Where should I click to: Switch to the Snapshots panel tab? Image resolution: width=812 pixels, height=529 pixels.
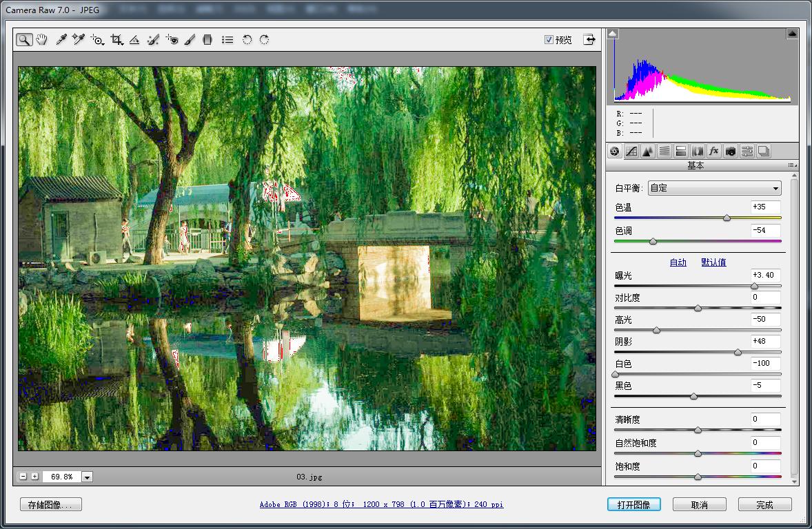click(764, 151)
